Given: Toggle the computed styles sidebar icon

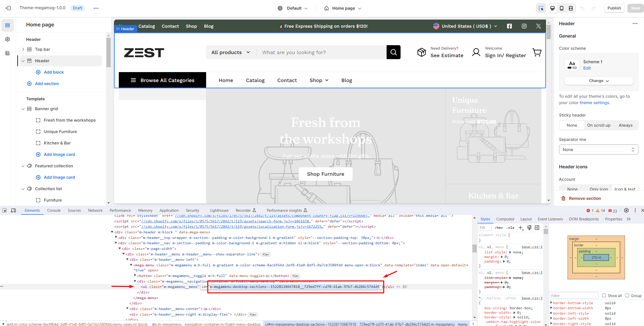Looking at the screenshot, I should coord(537,228).
